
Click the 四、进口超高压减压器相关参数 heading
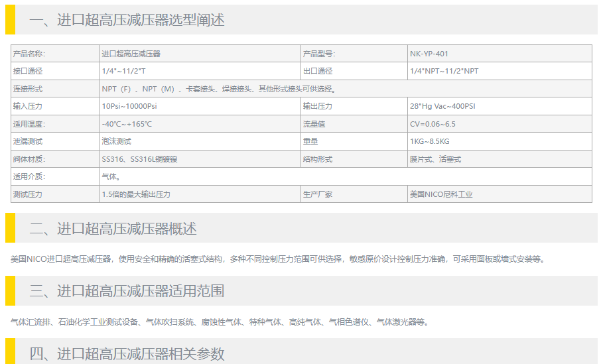tap(127, 353)
